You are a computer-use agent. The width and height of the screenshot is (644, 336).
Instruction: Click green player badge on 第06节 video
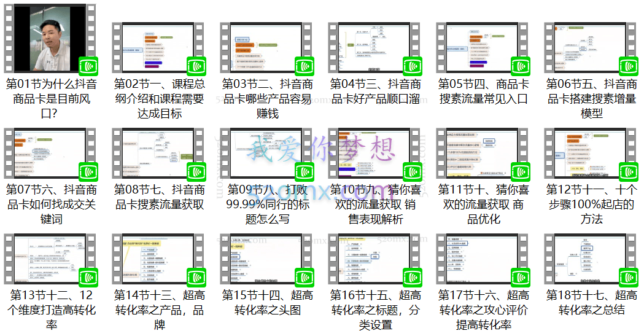tap(629, 66)
